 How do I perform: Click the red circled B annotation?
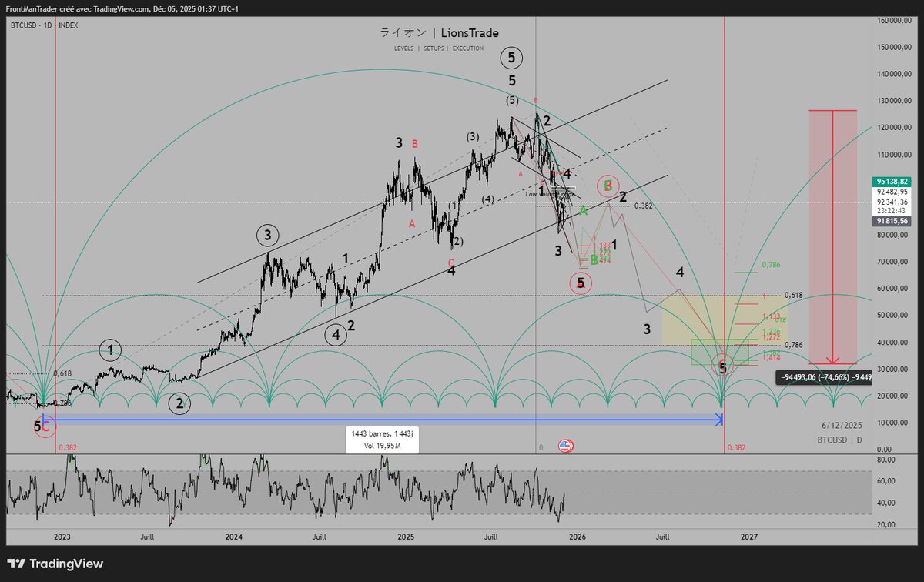tap(608, 185)
